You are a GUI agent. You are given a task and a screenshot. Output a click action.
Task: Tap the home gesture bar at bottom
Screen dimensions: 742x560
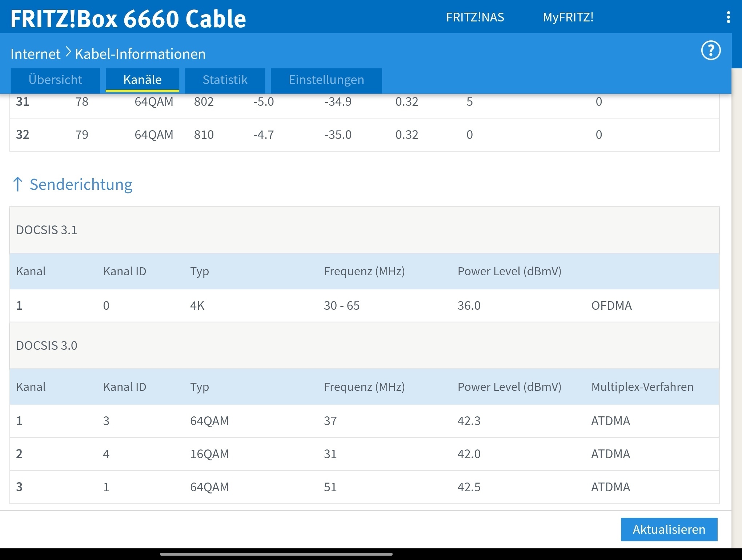click(x=276, y=554)
